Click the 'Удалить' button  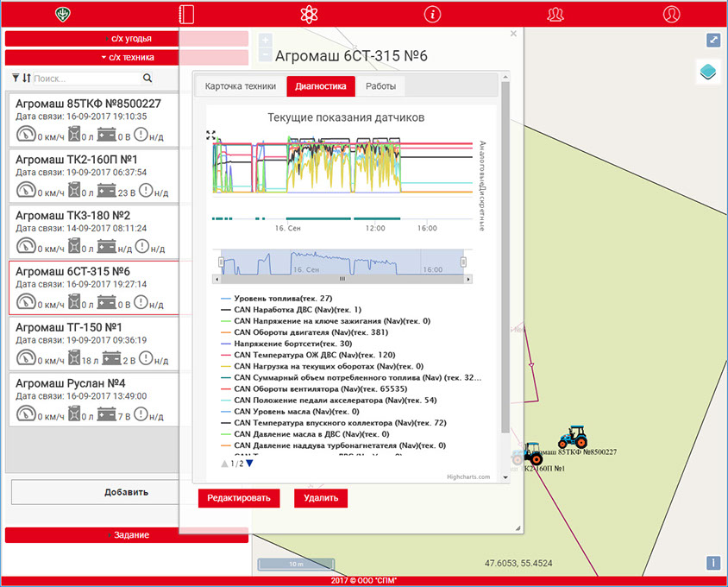point(321,498)
